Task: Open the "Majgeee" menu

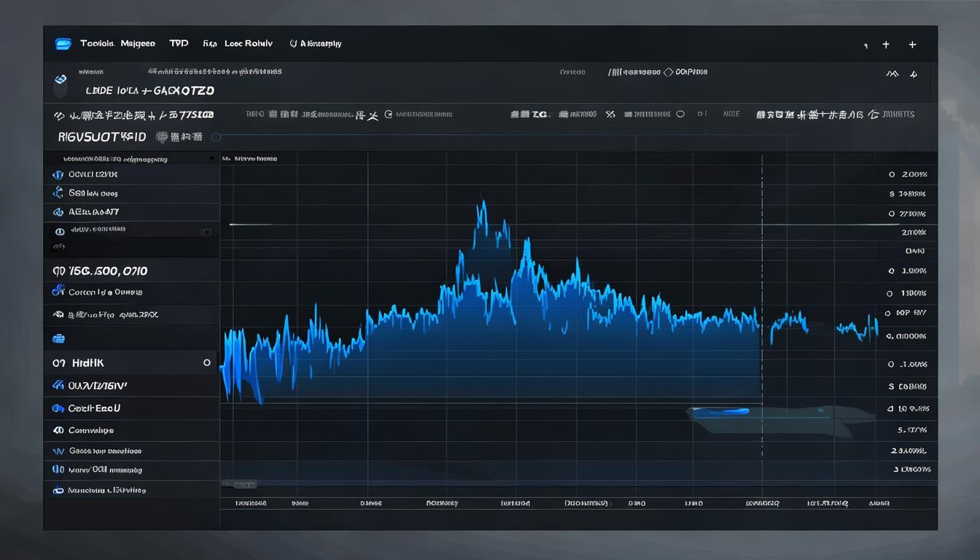Action: 137,44
